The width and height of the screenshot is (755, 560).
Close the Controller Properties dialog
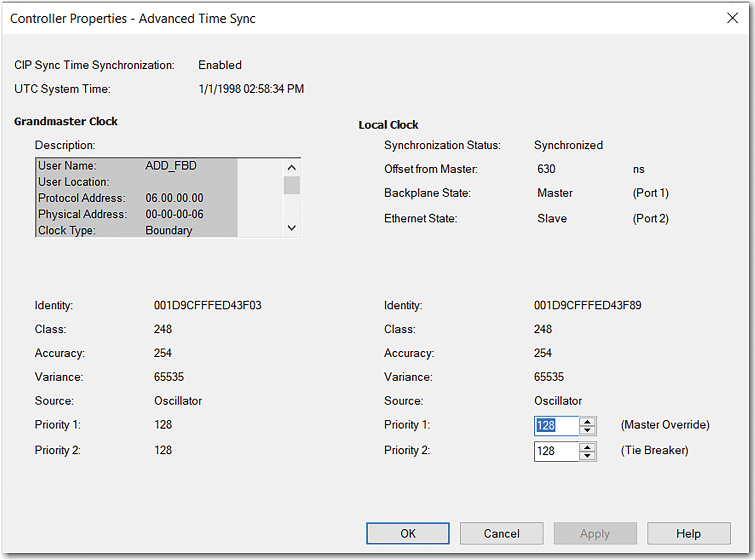(732, 18)
